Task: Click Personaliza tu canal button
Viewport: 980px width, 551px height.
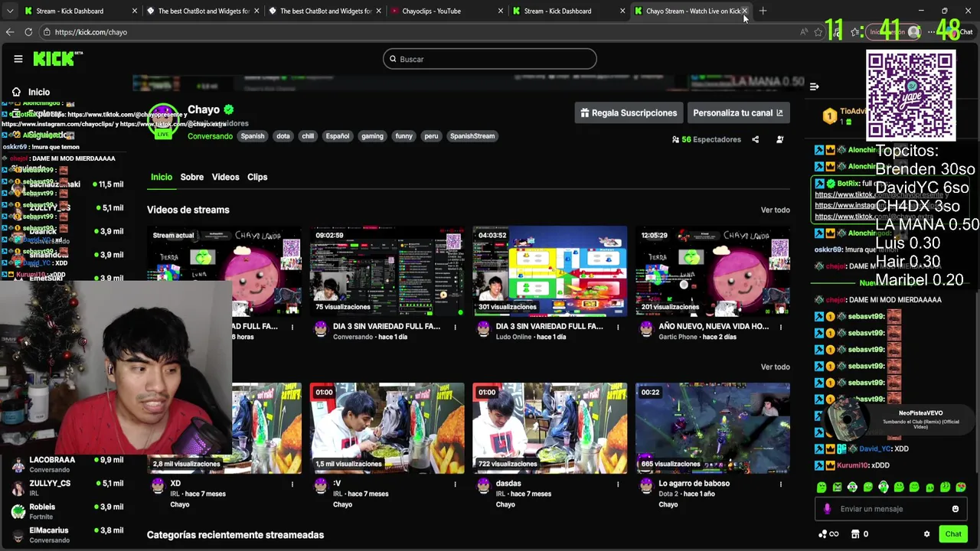Action: (x=738, y=112)
